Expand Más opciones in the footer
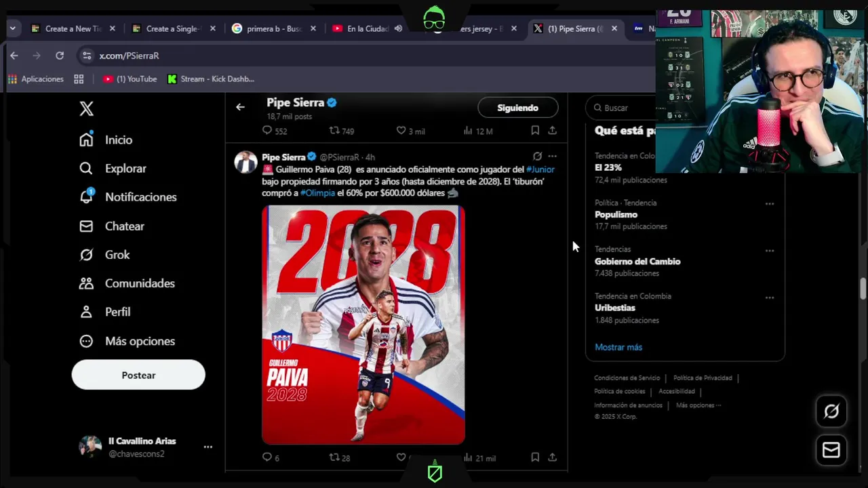 click(698, 405)
